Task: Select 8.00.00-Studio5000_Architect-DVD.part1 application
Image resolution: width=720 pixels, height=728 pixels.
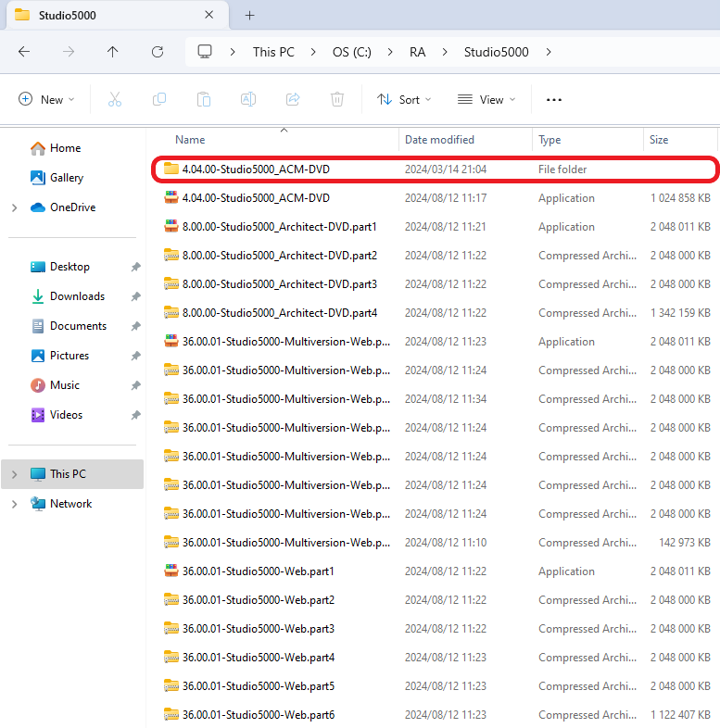Action: click(x=436, y=227)
